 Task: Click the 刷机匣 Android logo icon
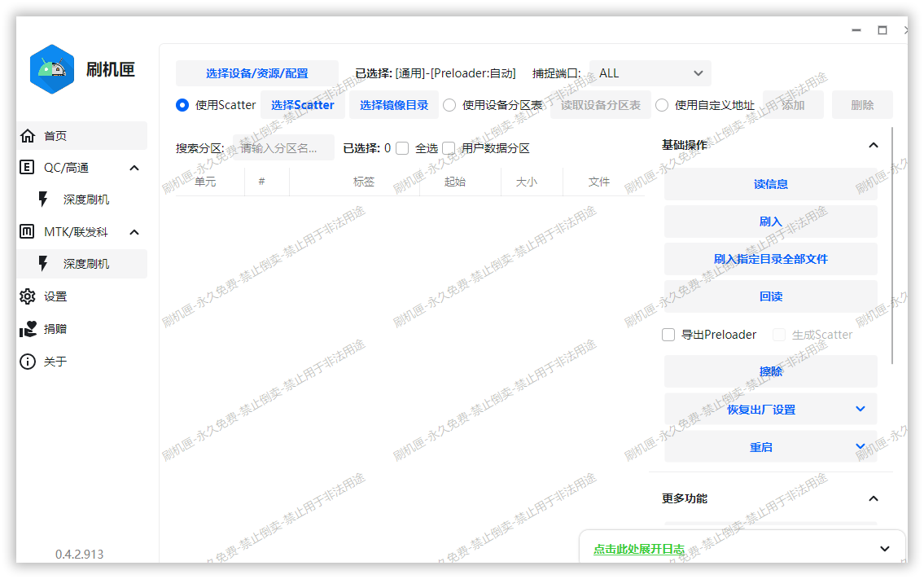click(52, 70)
